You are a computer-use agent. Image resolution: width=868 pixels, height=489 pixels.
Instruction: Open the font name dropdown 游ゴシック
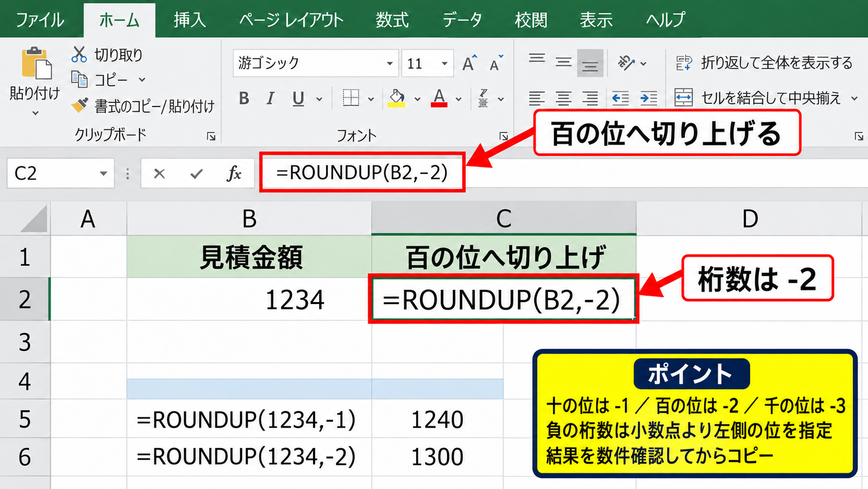point(389,63)
